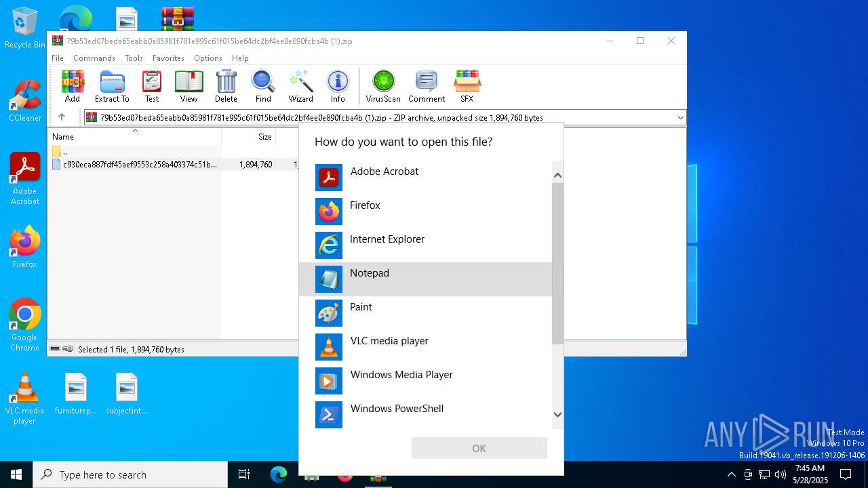
Task: Click the scroll down arrow in app list
Action: click(557, 414)
